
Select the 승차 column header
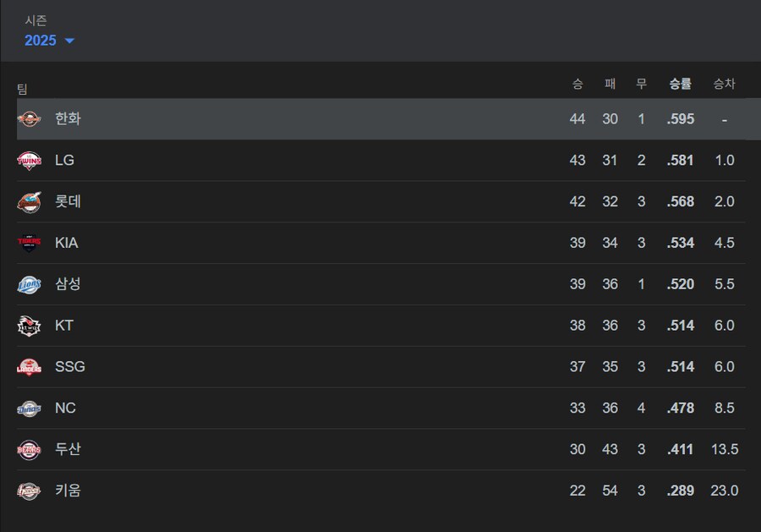coord(724,84)
